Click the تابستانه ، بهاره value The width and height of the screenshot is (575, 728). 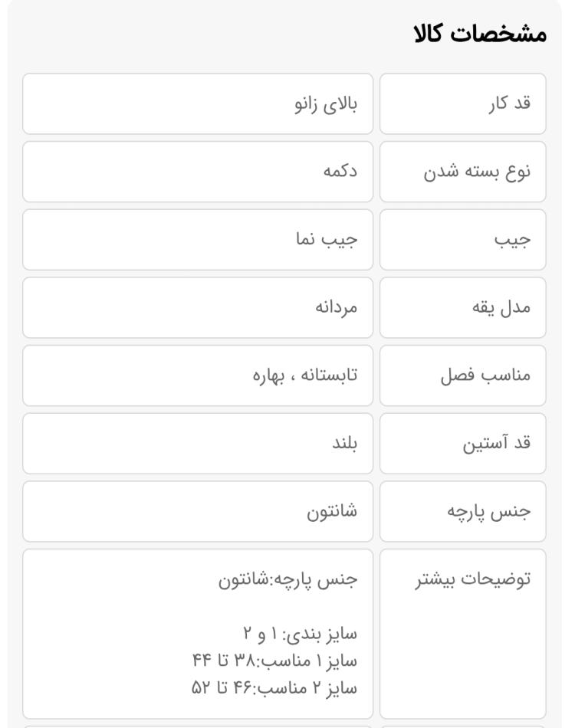(x=304, y=375)
